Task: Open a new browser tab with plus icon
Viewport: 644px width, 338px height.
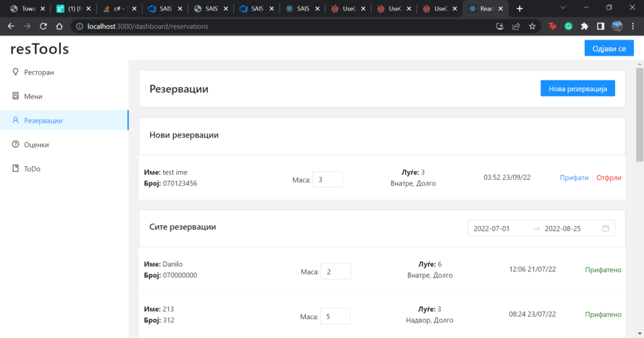Action: [x=519, y=9]
